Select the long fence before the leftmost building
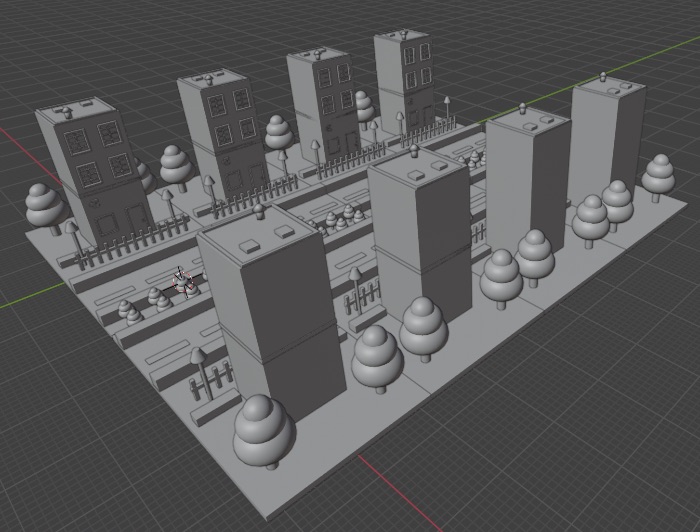Screen dimensions: 700x532 pyautogui.click(x=134, y=243)
